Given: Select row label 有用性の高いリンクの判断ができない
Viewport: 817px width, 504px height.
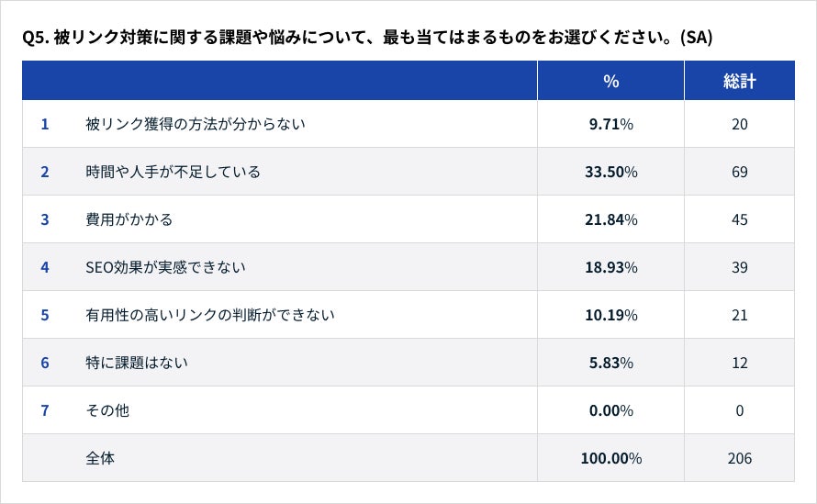Looking at the screenshot, I should point(209,315).
